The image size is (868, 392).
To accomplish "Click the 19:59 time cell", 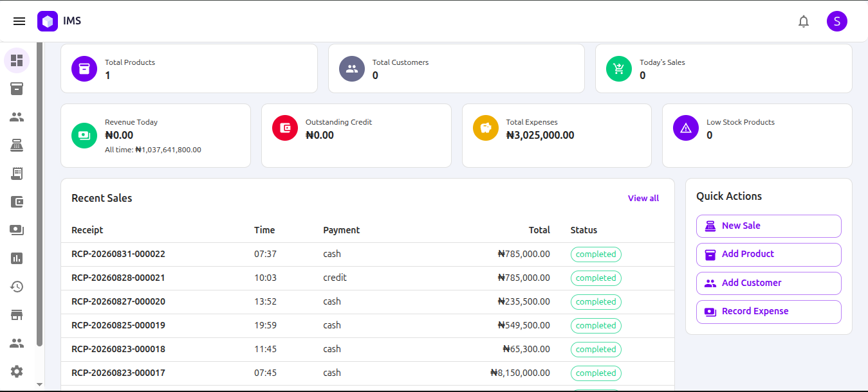I will point(265,326).
